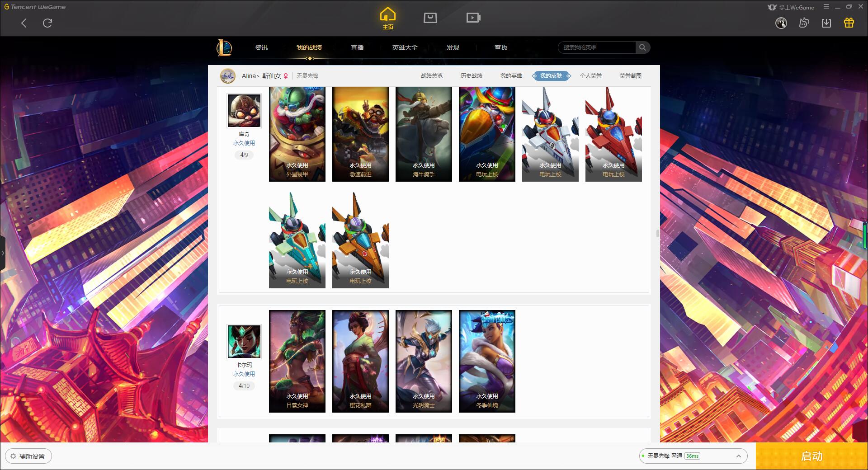Click the Alina player avatar icon
Screen dimensions: 868x470
(228, 76)
